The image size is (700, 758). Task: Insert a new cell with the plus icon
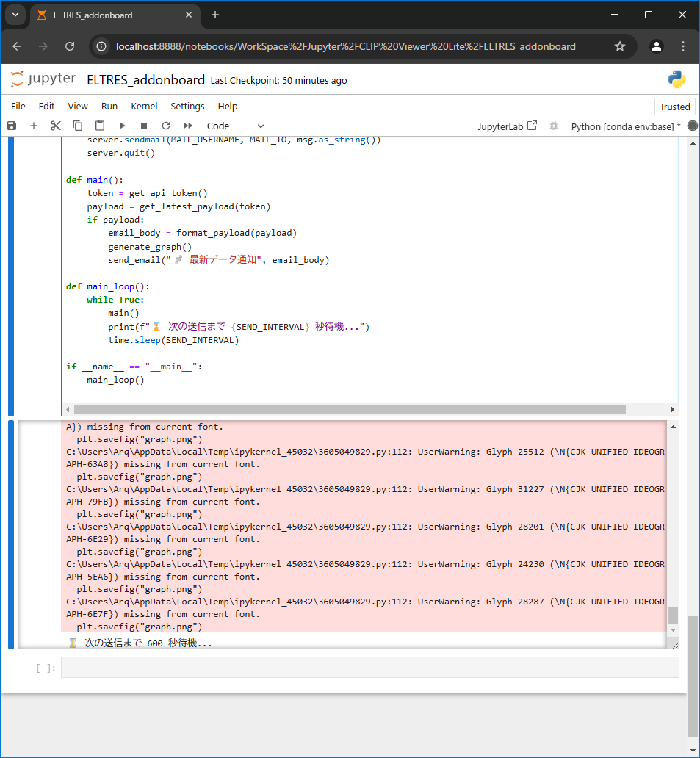click(34, 126)
